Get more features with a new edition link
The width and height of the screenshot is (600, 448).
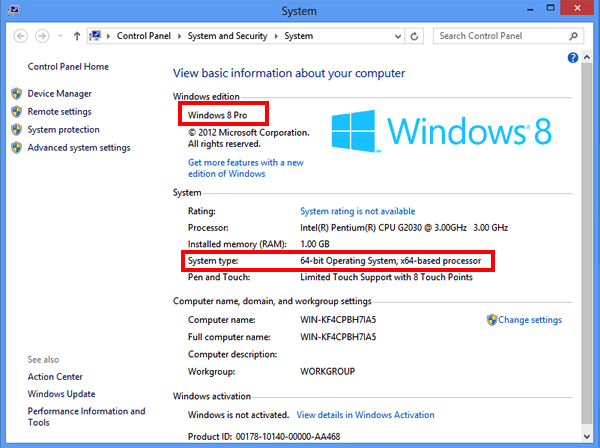point(246,168)
